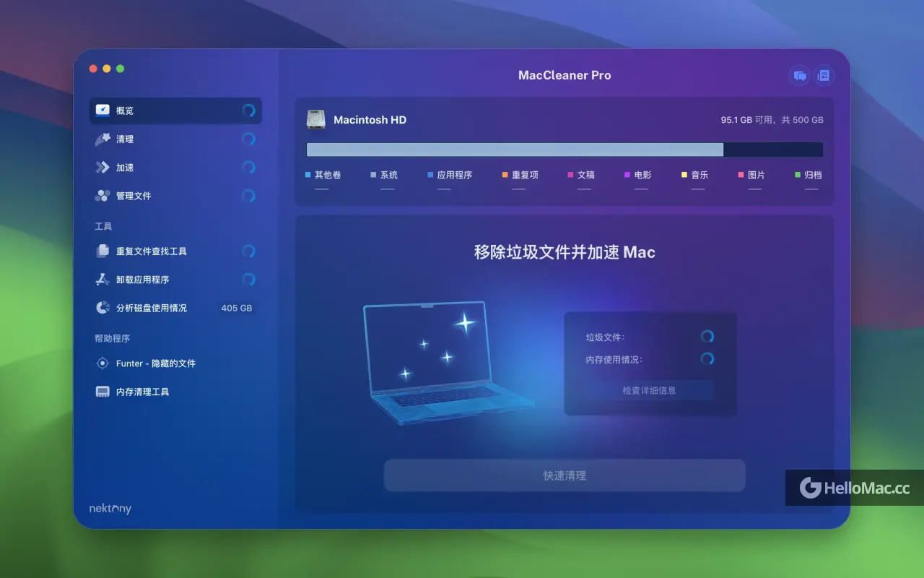Click the 快速清理 button

[x=565, y=475]
